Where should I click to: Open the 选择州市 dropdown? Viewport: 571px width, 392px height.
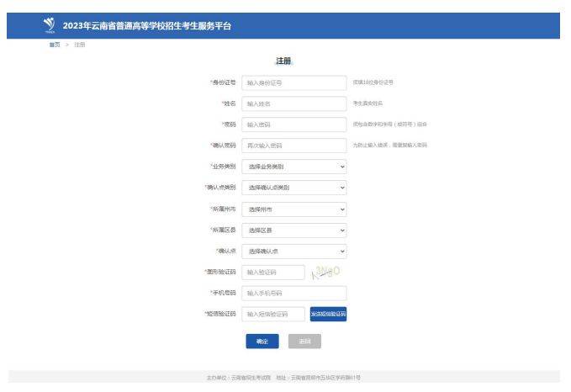[x=293, y=209]
